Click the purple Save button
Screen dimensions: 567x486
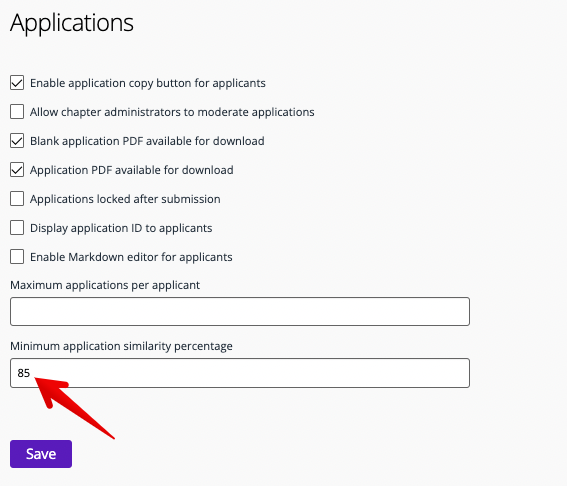tap(41, 454)
